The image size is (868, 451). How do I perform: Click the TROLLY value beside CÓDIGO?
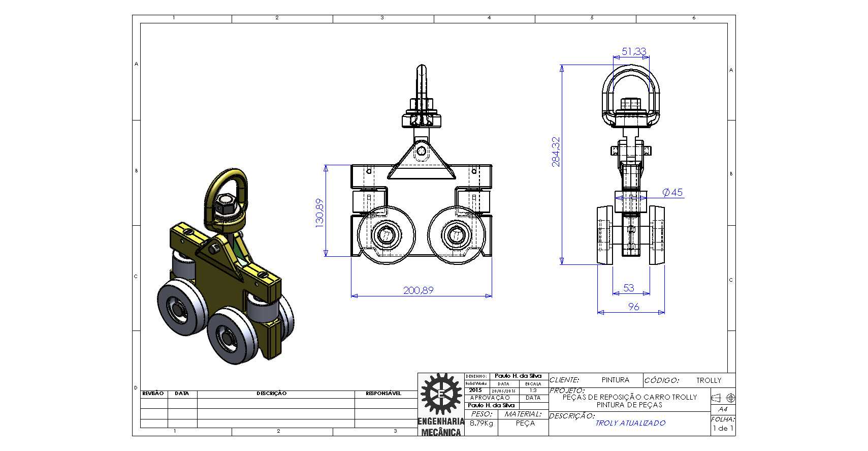click(709, 380)
